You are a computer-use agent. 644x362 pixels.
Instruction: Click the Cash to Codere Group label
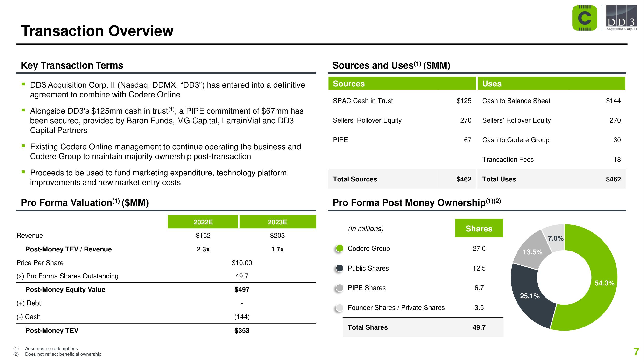coord(516,140)
